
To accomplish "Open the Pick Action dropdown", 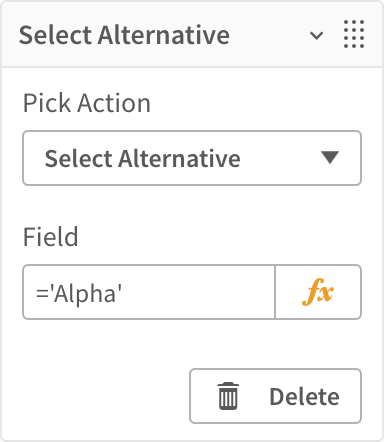I will tap(192, 158).
